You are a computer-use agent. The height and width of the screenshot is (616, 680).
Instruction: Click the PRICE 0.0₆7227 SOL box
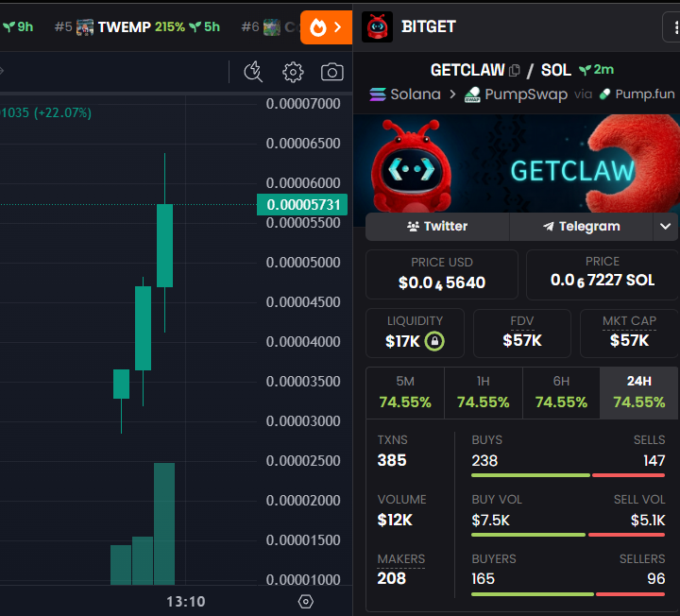coord(603,274)
